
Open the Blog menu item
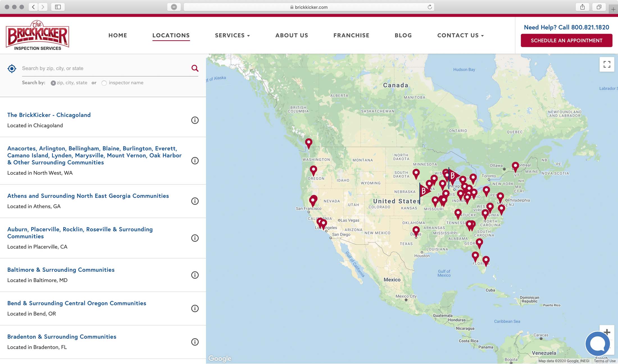(x=403, y=35)
